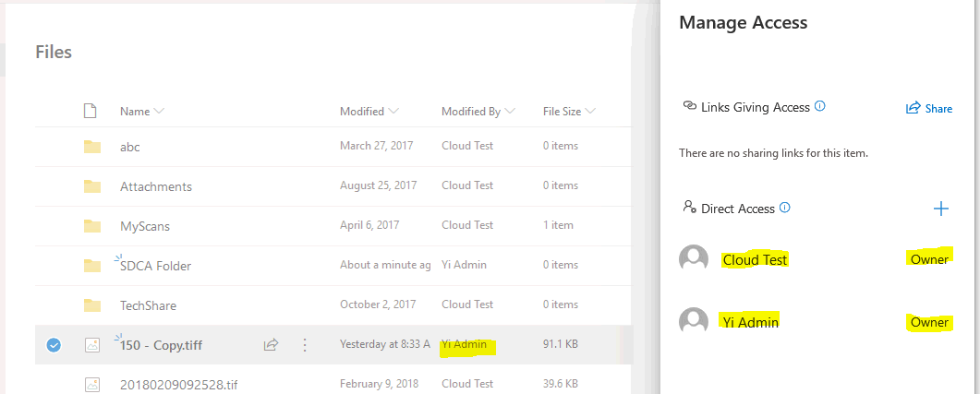The image size is (980, 394).
Task: Change the Owner permission for Yi Admin
Action: coord(929,322)
